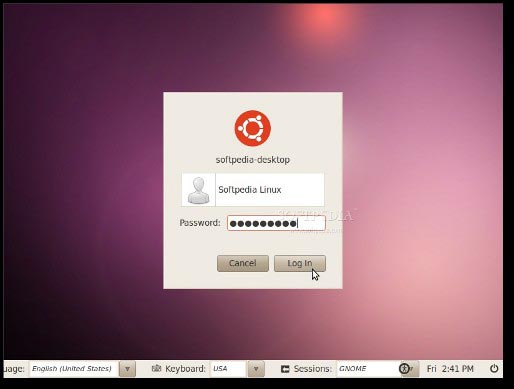Click the Sessions icon

point(285,369)
